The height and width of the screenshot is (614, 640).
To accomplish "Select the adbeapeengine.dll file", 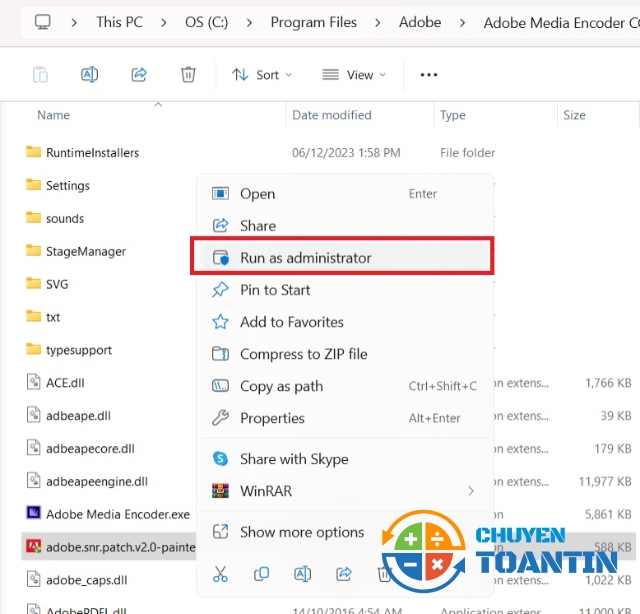I will pos(97,482).
